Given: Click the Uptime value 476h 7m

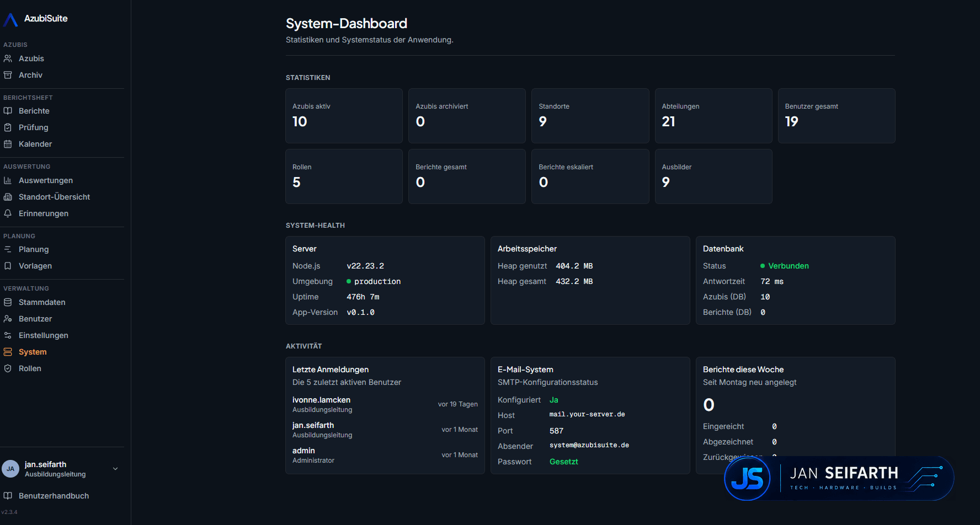Looking at the screenshot, I should (x=363, y=297).
